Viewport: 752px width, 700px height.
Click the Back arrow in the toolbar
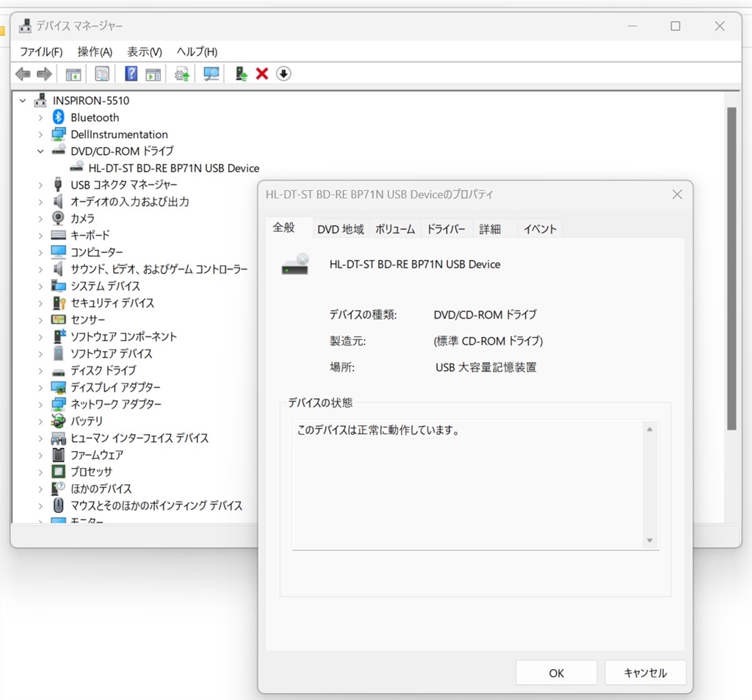pyautogui.click(x=23, y=74)
